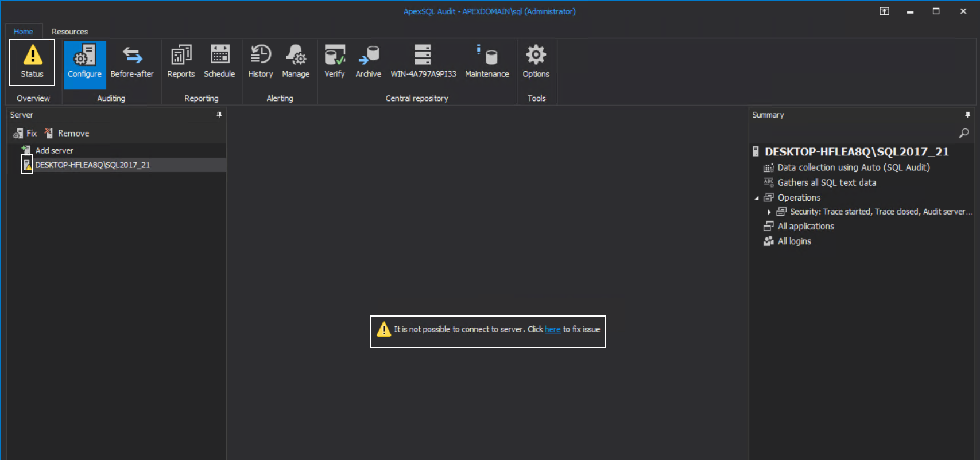Toggle the Summary panel pin
The image size is (980, 460).
pyautogui.click(x=967, y=115)
